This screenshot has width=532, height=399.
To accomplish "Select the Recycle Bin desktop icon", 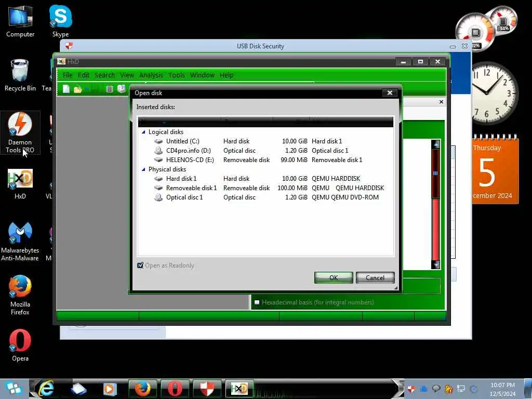I will click(x=20, y=75).
